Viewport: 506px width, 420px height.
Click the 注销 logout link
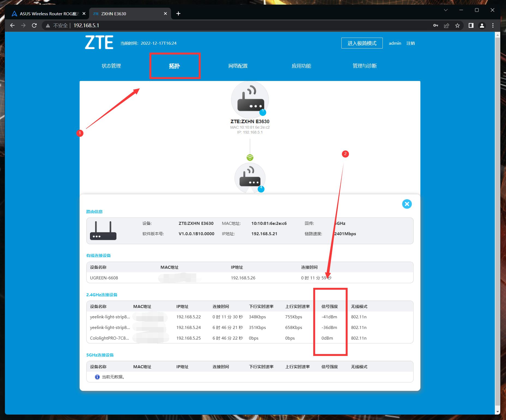point(411,43)
